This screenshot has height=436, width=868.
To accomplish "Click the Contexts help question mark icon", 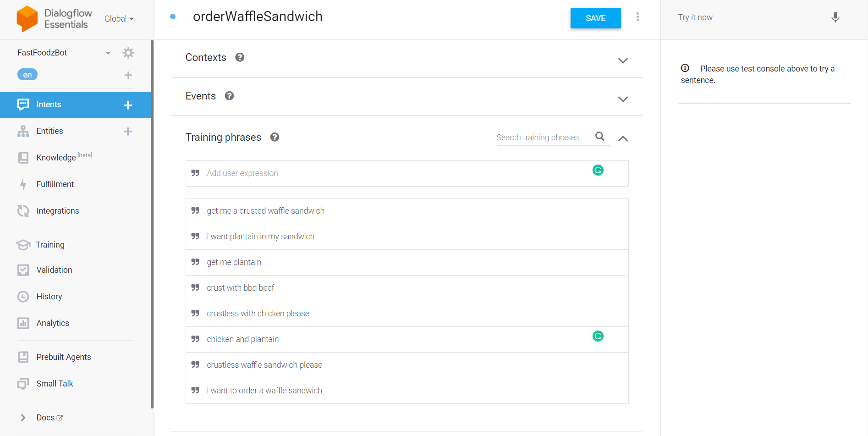I will 240,57.
